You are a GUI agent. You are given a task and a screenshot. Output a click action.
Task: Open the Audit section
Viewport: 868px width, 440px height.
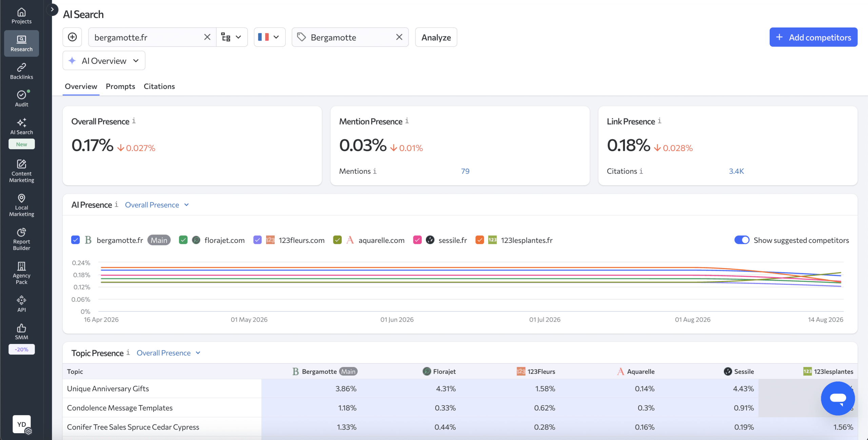click(x=21, y=99)
